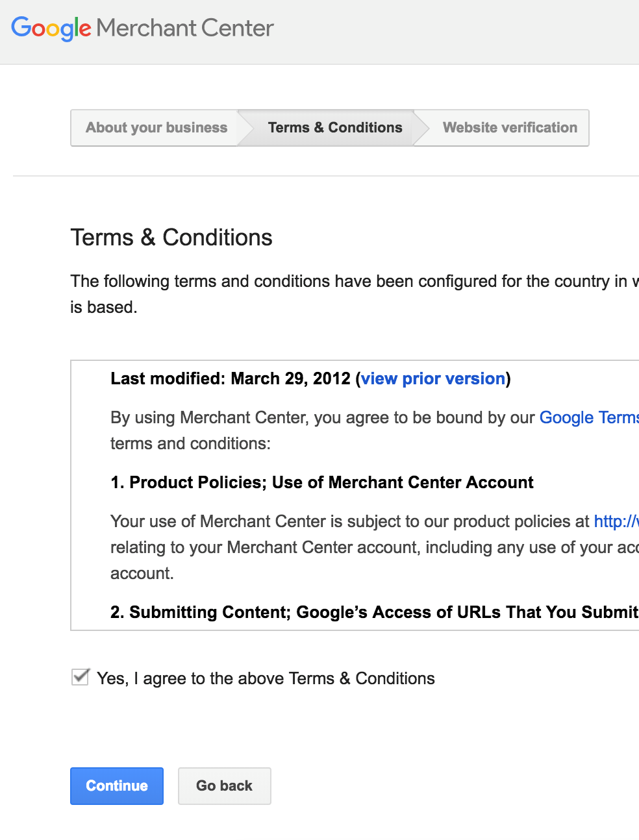The height and width of the screenshot is (840, 639).
Task: Click the Continue button
Action: tap(116, 785)
